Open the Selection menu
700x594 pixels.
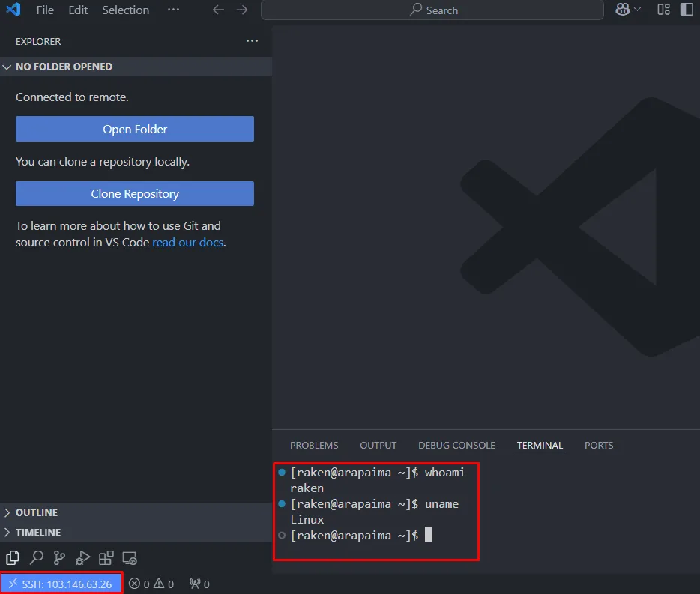pyautogui.click(x=125, y=10)
